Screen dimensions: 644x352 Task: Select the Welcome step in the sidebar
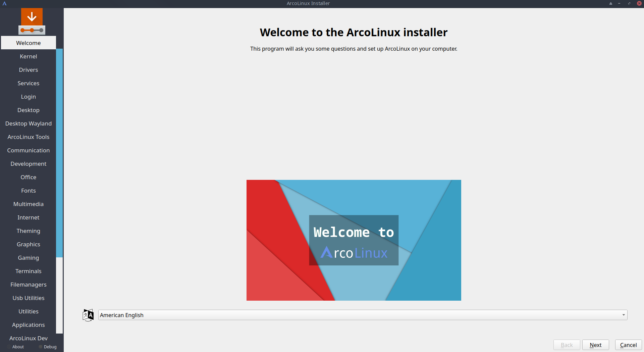pyautogui.click(x=29, y=43)
